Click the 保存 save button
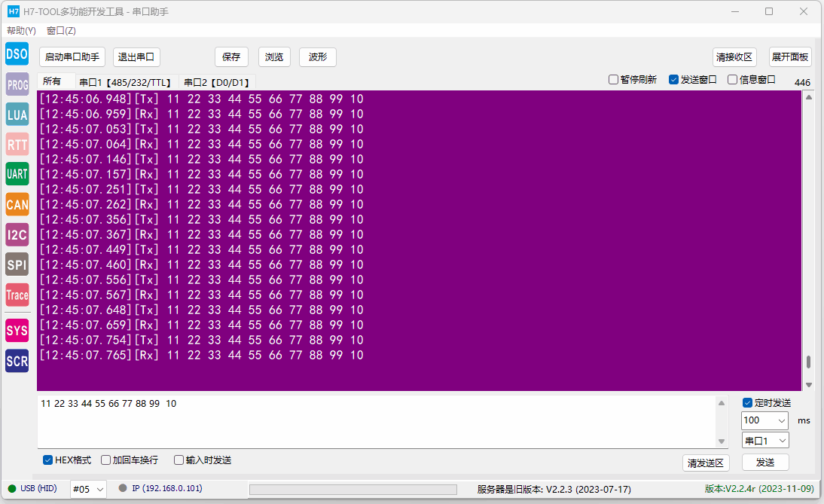The height and width of the screenshot is (504, 824). pyautogui.click(x=231, y=57)
